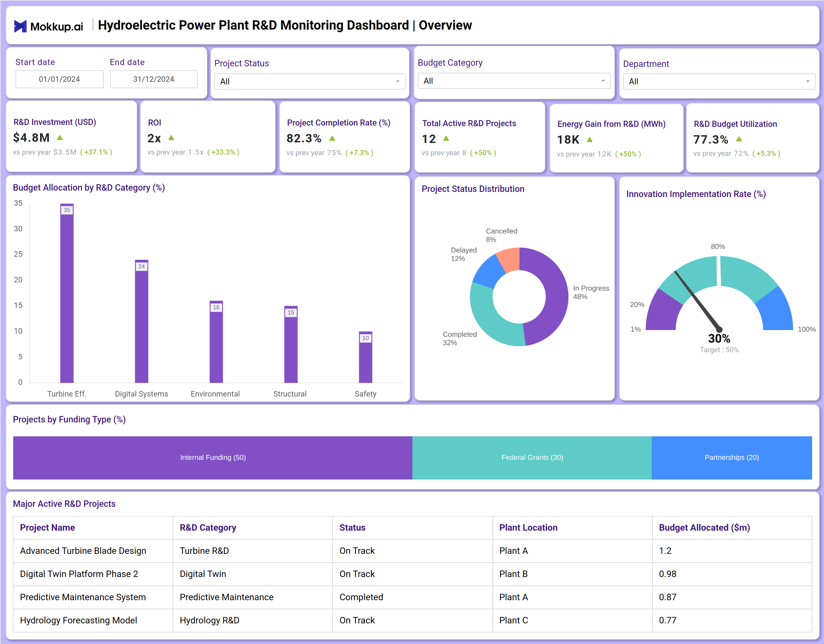Click the Safety bar labeled 10
The width and height of the screenshot is (824, 644).
[366, 357]
